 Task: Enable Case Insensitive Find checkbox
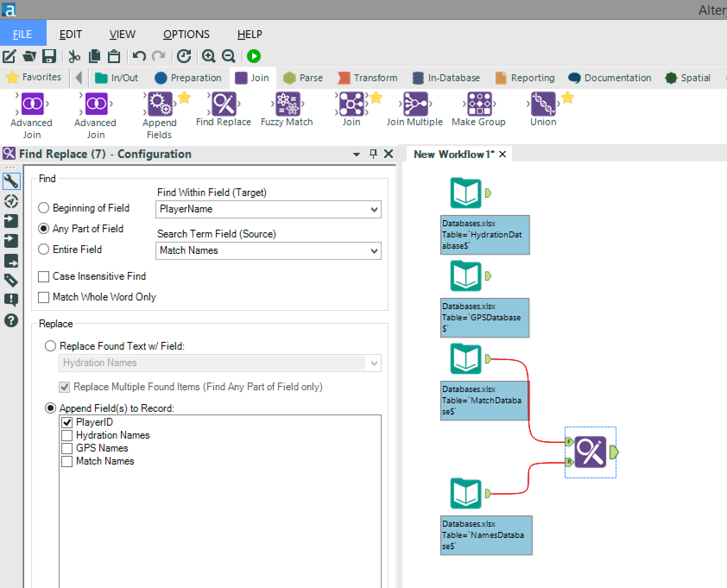click(x=44, y=277)
